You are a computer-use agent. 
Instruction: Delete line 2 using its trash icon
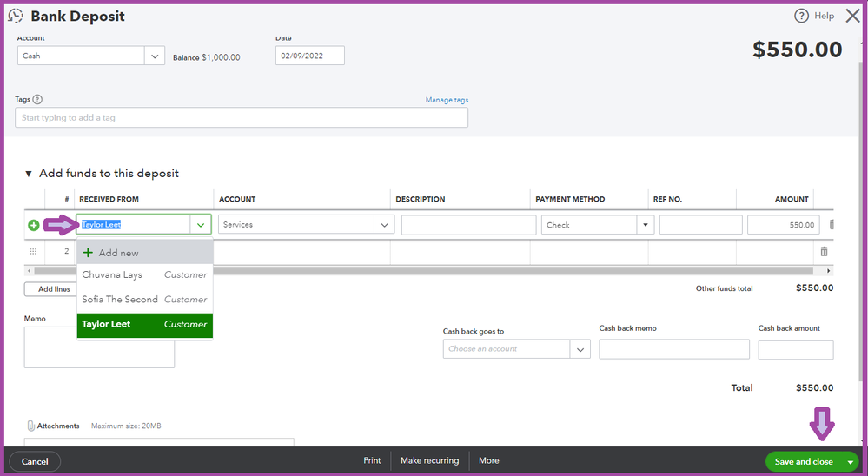point(824,251)
